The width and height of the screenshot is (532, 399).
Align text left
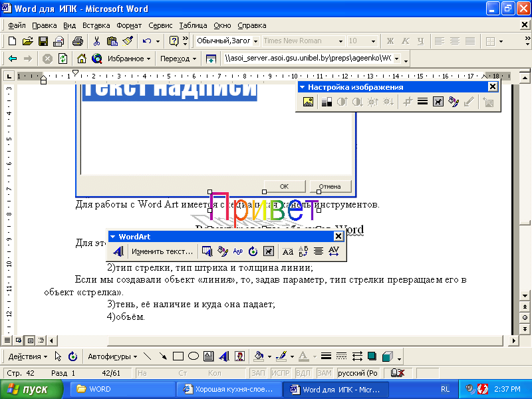440,41
